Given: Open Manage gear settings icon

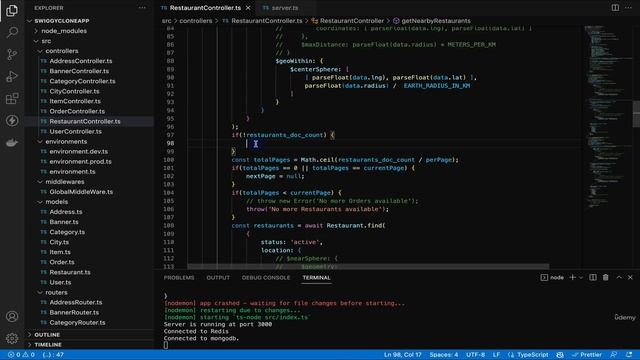Looking at the screenshot, I should coord(12,338).
